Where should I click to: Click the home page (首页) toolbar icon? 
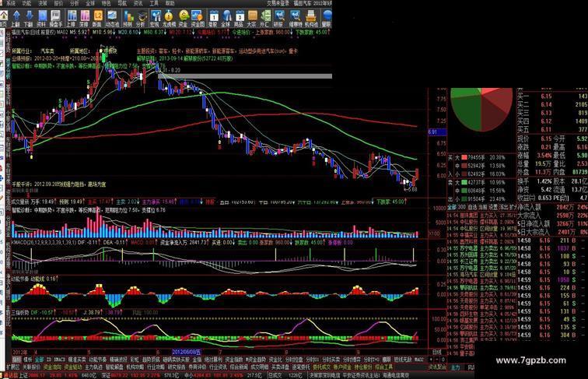point(3,18)
